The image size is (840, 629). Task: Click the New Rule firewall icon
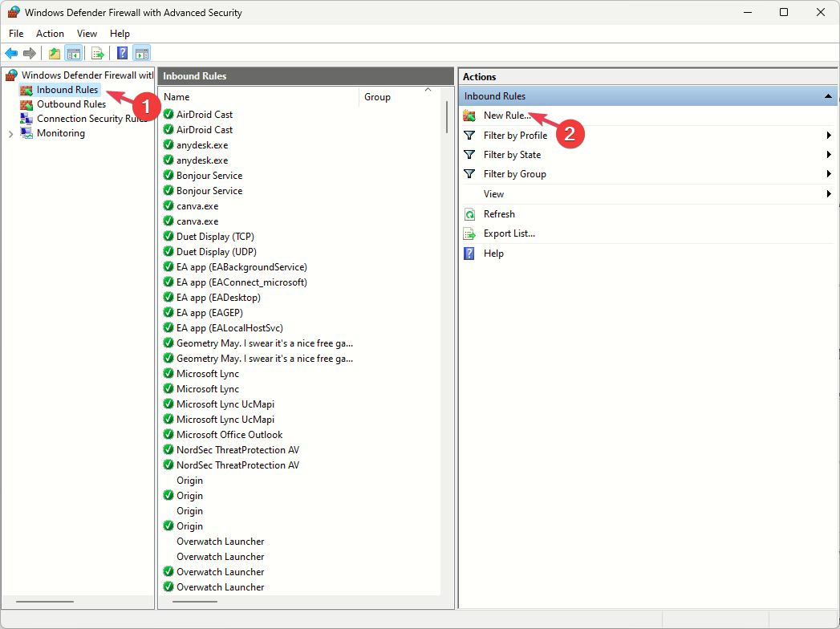[469, 116]
